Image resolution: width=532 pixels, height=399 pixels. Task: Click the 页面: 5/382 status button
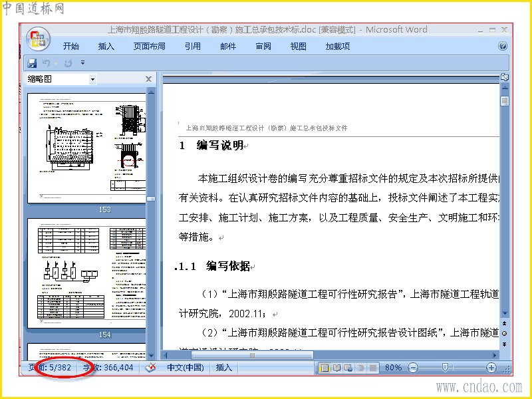(50, 368)
